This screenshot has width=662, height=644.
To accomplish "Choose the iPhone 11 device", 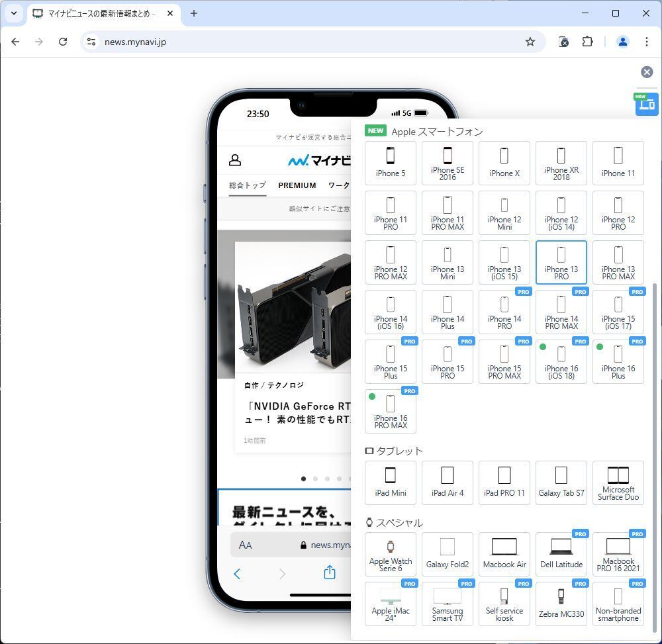I will pos(618,163).
